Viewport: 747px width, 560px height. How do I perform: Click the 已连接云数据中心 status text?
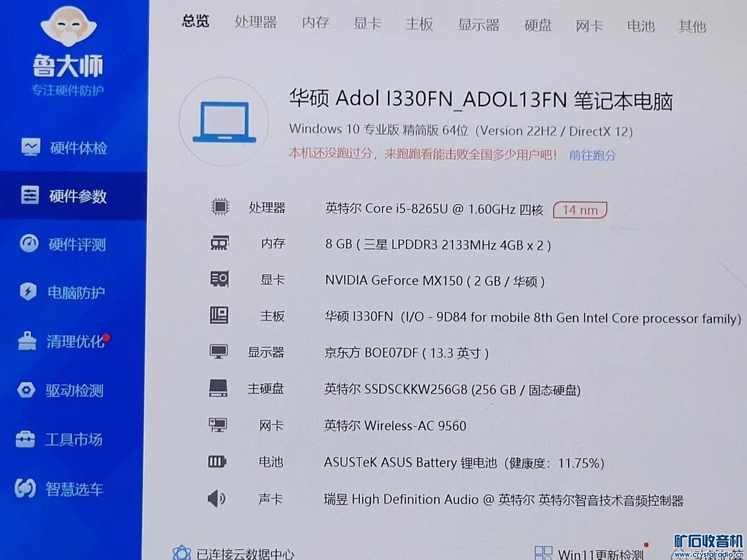tap(245, 554)
